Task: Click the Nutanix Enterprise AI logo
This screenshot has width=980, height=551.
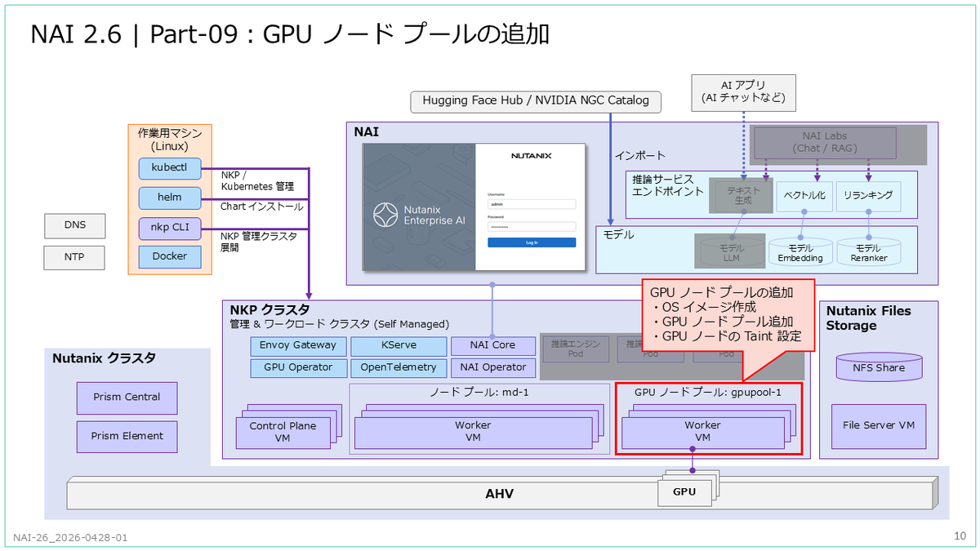Action: click(x=417, y=216)
